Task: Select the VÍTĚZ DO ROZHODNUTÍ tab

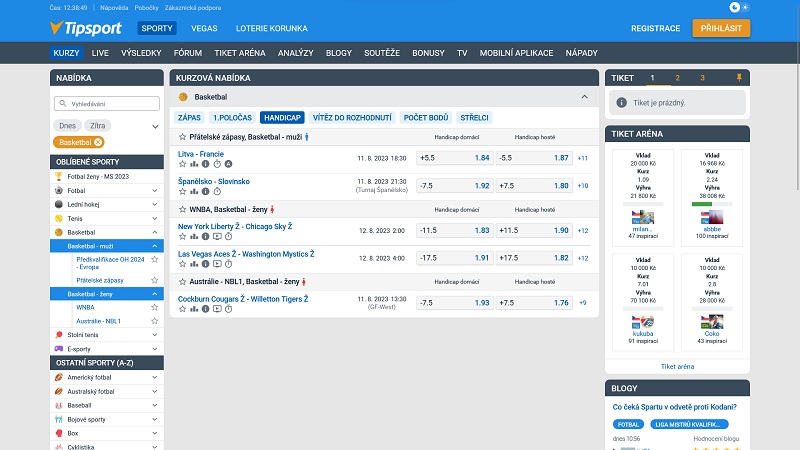Action: [352, 117]
